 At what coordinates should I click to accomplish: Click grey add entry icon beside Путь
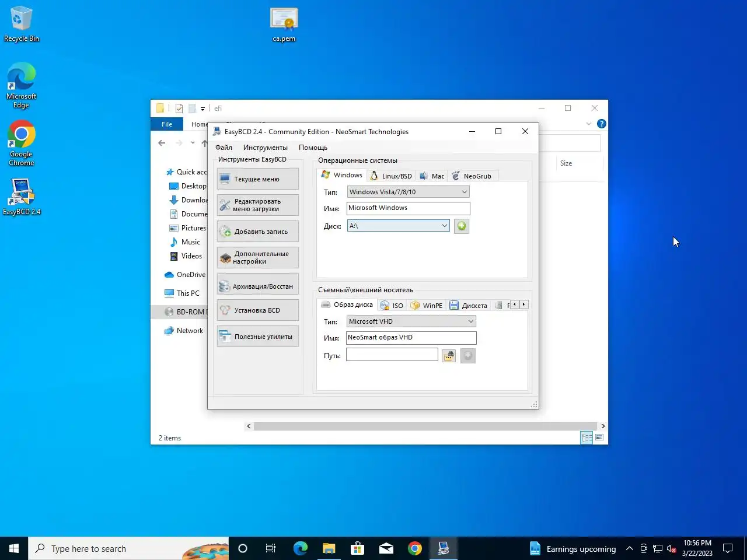coord(468,356)
